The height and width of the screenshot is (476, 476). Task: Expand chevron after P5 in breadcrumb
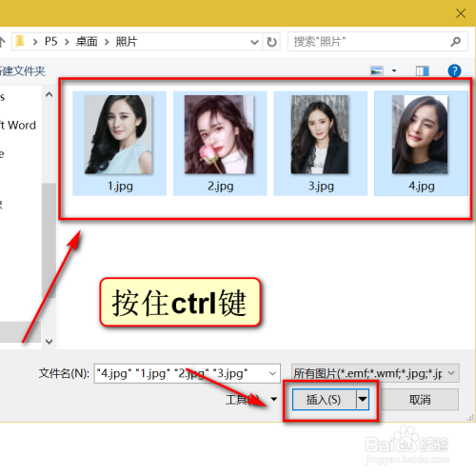67,42
